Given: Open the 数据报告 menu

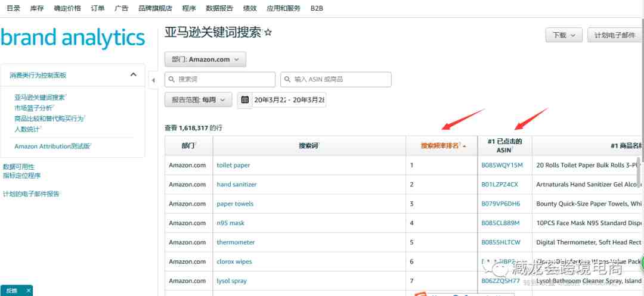Looking at the screenshot, I should pyautogui.click(x=219, y=8).
